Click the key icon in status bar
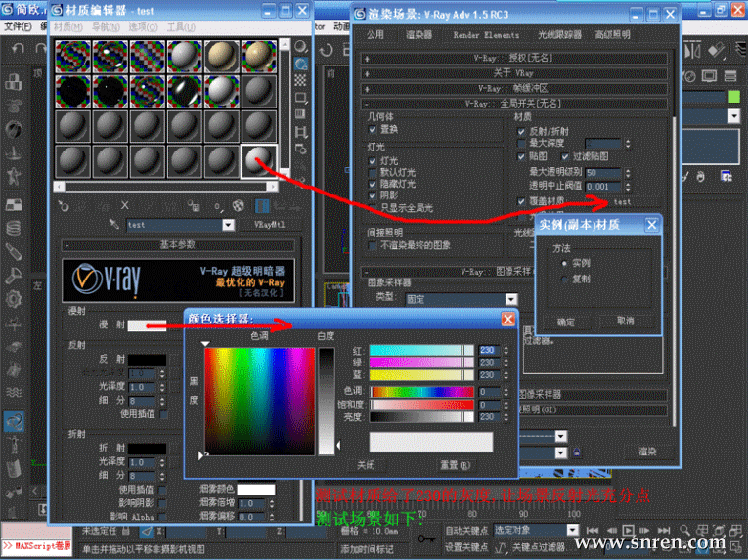The height and width of the screenshot is (560, 748). click(426, 538)
